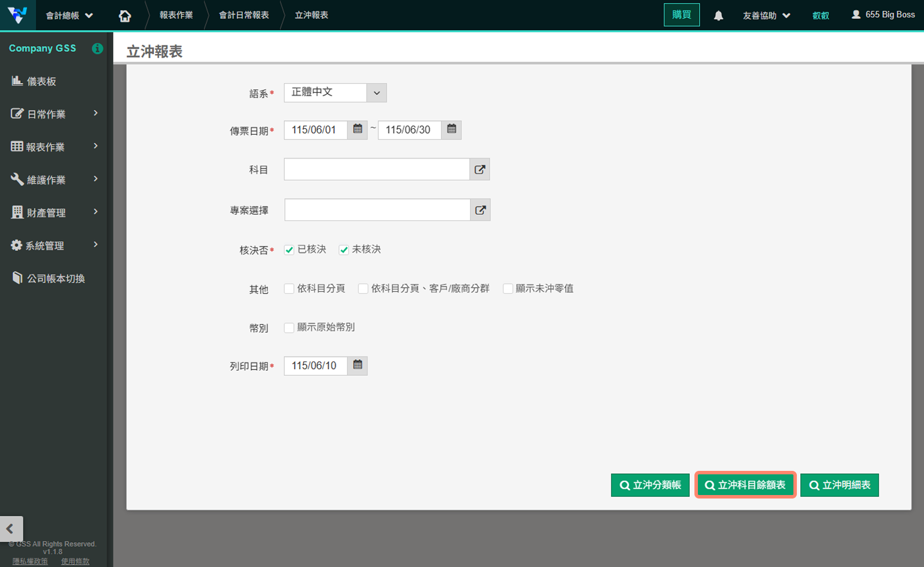Open calendar for 列印日期
Screen dimensions: 924x567
point(357,366)
